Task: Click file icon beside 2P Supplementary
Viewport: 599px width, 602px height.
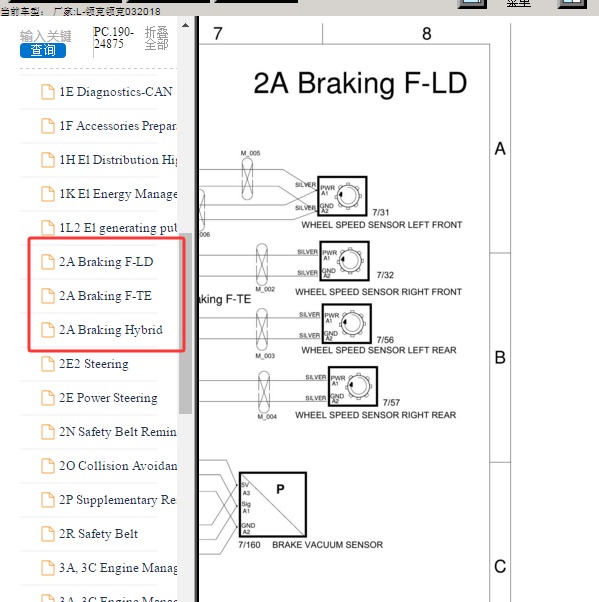Action: click(48, 500)
